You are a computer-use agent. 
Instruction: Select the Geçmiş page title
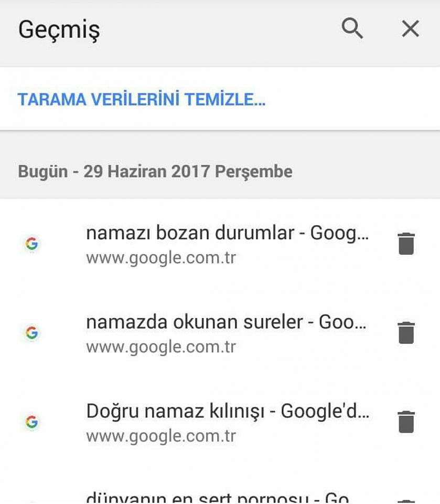coord(59,30)
